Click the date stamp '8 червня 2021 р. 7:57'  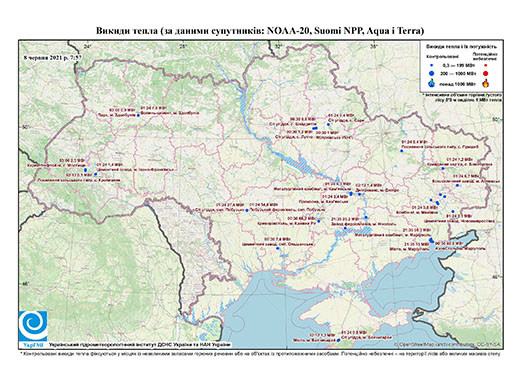coord(53,57)
